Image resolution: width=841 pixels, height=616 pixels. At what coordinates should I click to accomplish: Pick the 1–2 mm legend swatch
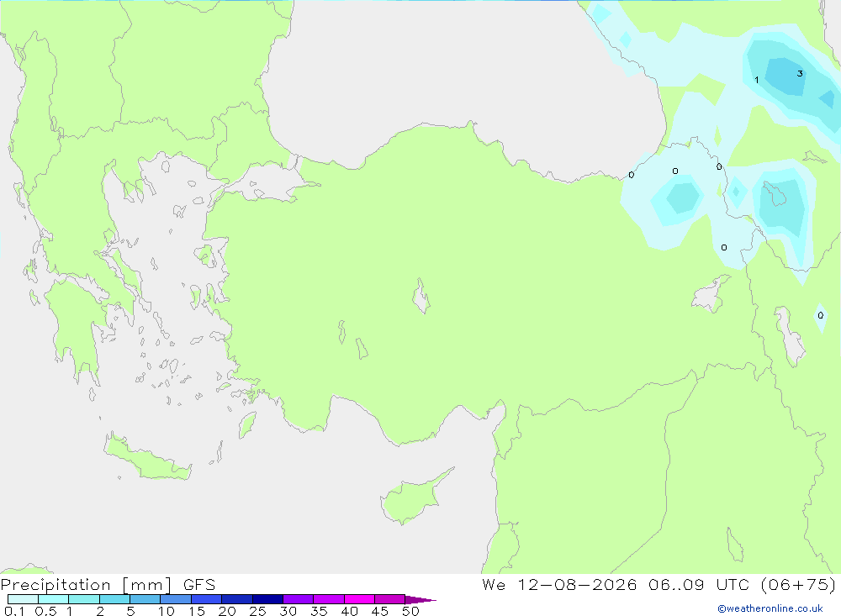point(84,599)
